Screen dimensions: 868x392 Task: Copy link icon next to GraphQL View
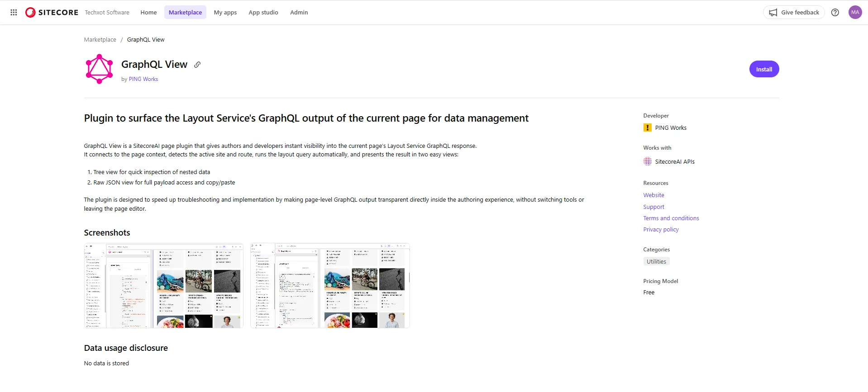(197, 65)
